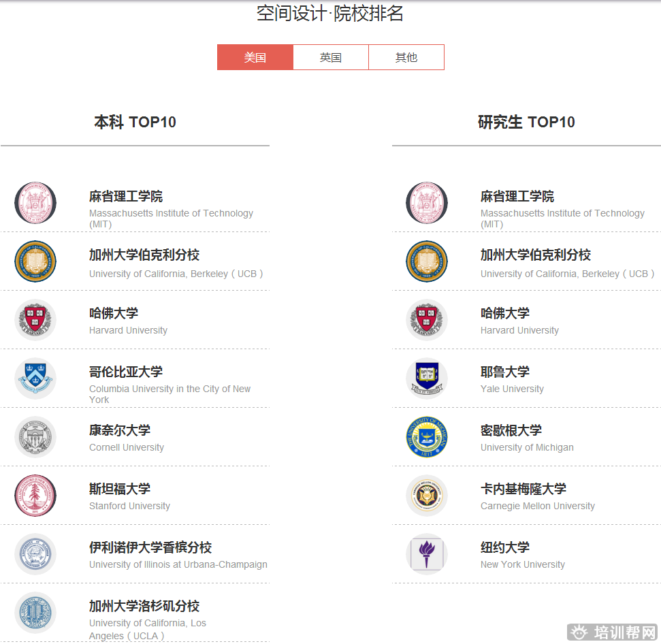Click Carnegie Mellon University seal icon
Viewport: 661px width, 644px height.
coord(427,496)
